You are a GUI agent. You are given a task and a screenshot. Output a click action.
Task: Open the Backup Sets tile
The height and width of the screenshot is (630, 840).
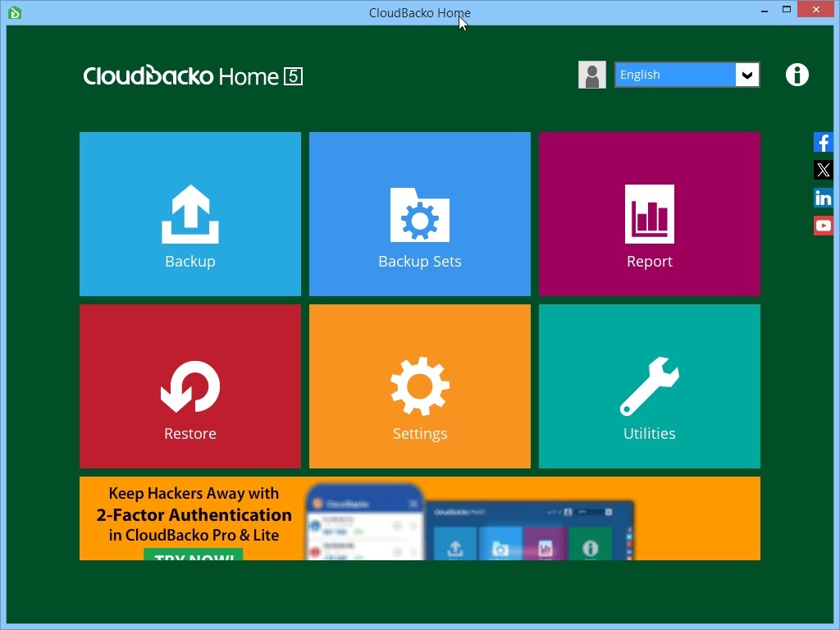pos(419,214)
